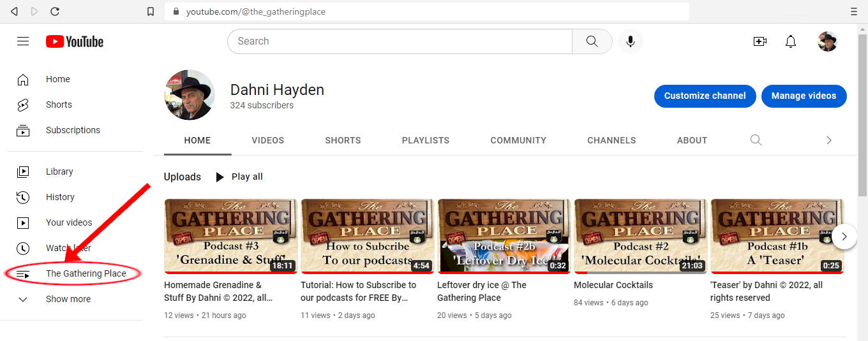The height and width of the screenshot is (341, 868).
Task: Open Leftover dry ice video title
Action: [x=482, y=291]
